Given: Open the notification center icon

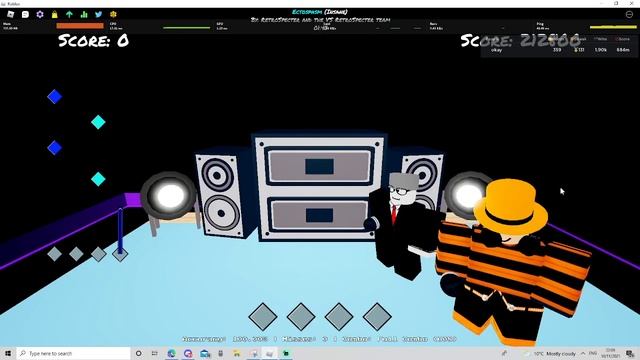Looking at the screenshot, I should point(630,353).
